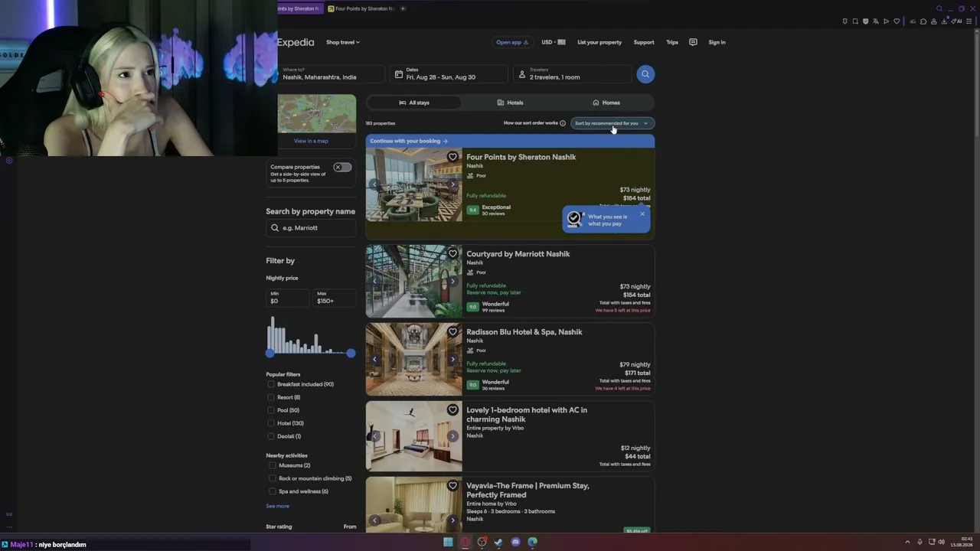The height and width of the screenshot is (551, 980).
Task: Toggle the Compare properties switch
Action: 342,167
